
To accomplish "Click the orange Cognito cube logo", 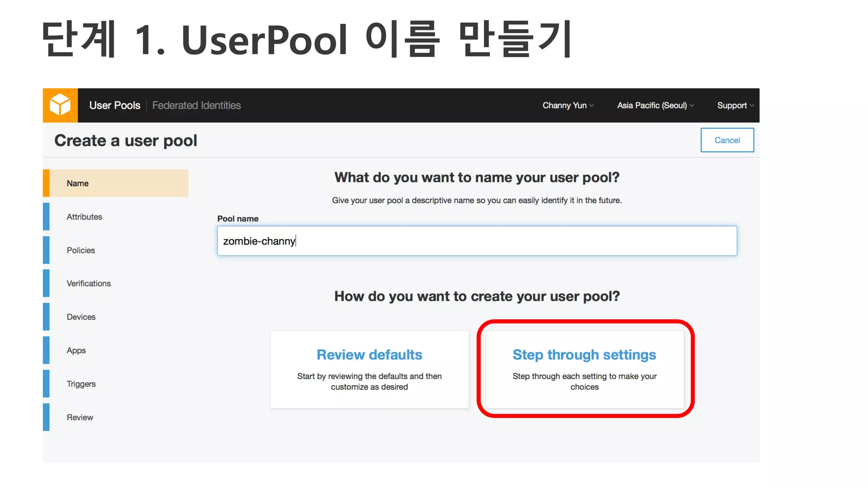I will (x=60, y=105).
